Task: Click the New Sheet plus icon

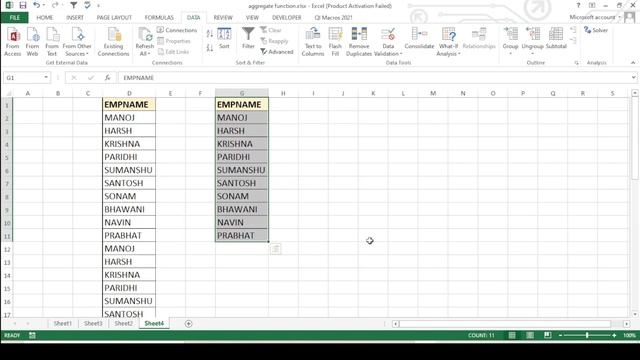Action: click(188, 324)
